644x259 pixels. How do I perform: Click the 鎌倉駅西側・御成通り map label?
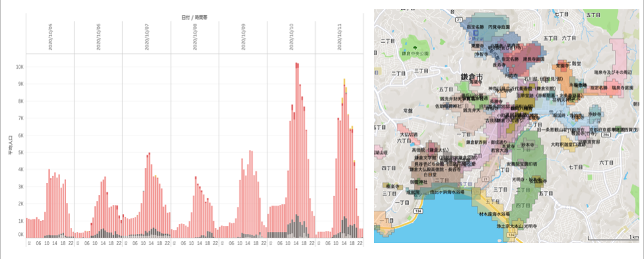click(x=487, y=142)
